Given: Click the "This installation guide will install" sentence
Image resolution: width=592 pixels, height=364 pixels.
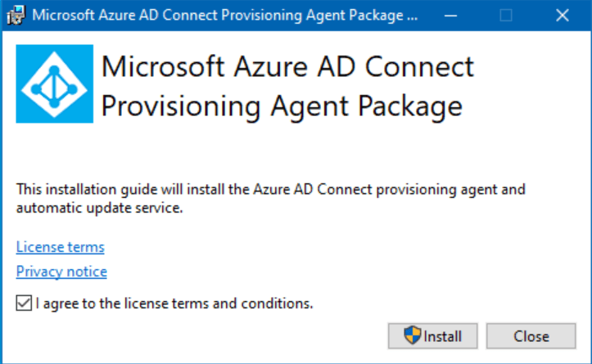Looking at the screenshot, I should coord(271,189).
